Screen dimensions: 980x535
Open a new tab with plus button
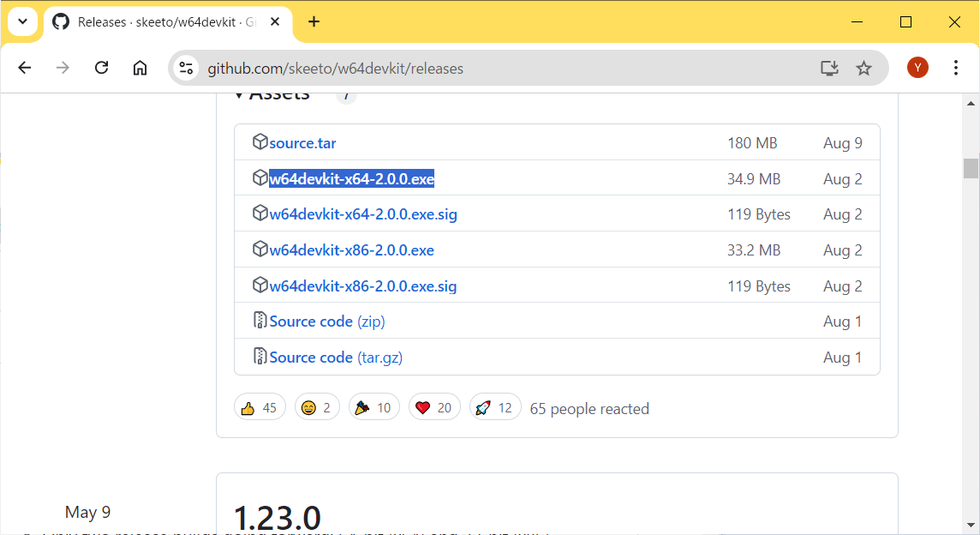314,22
